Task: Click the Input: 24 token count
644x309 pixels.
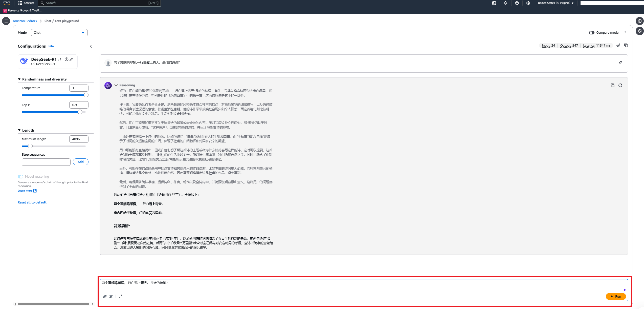Action: click(548, 46)
